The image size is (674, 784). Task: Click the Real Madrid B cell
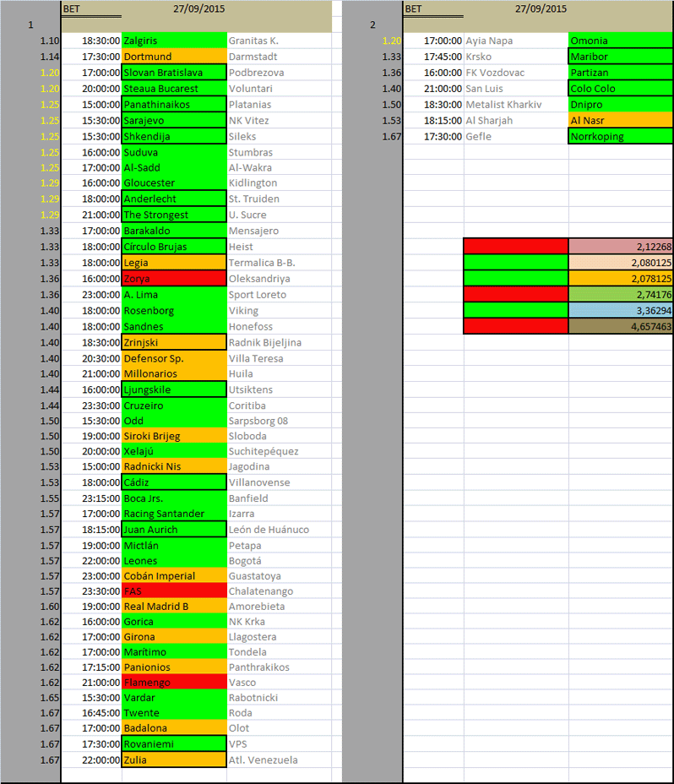click(174, 607)
